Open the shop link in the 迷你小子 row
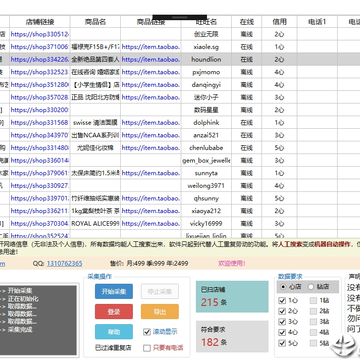 tap(40, 97)
